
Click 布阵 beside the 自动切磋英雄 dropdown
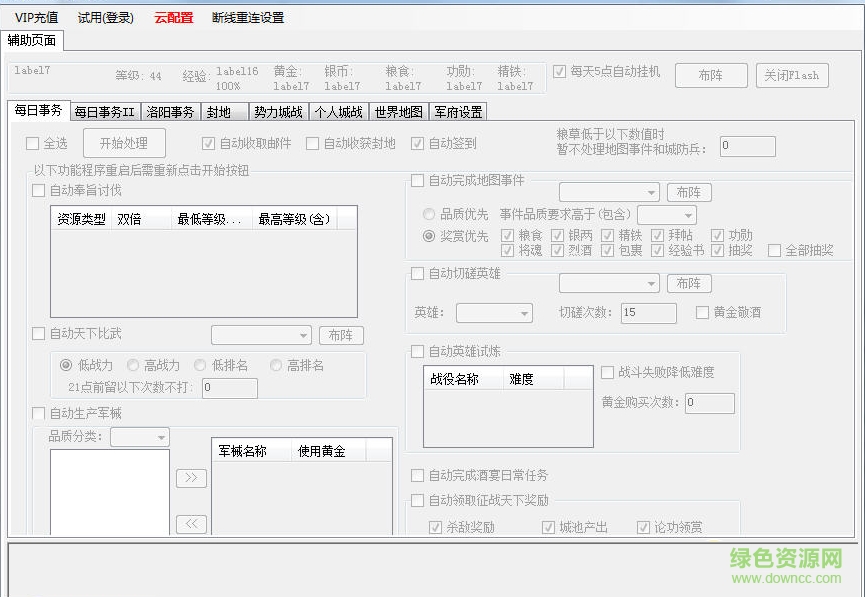click(687, 283)
